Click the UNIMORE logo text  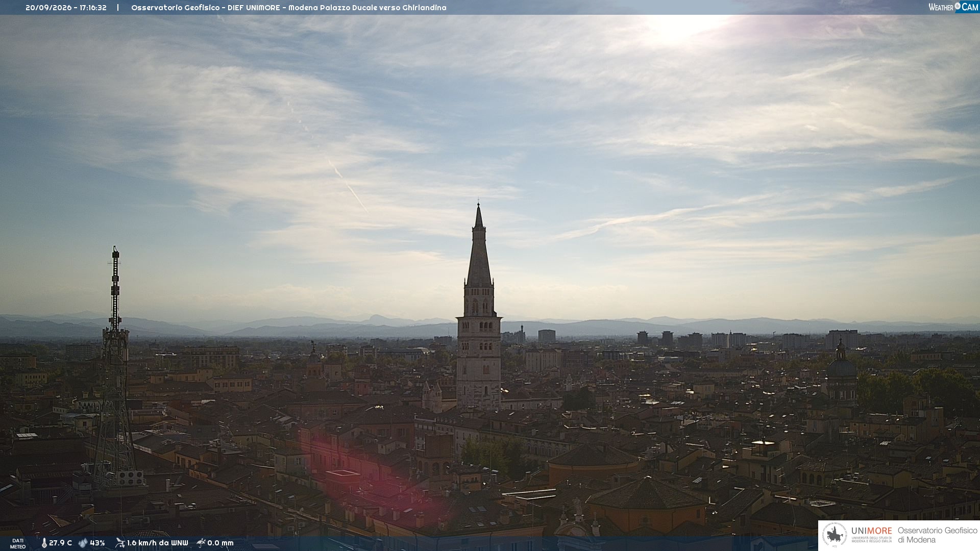click(872, 531)
